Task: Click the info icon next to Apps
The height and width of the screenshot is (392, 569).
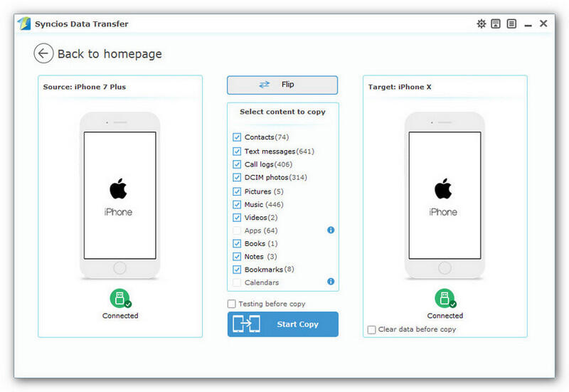Action: (331, 230)
